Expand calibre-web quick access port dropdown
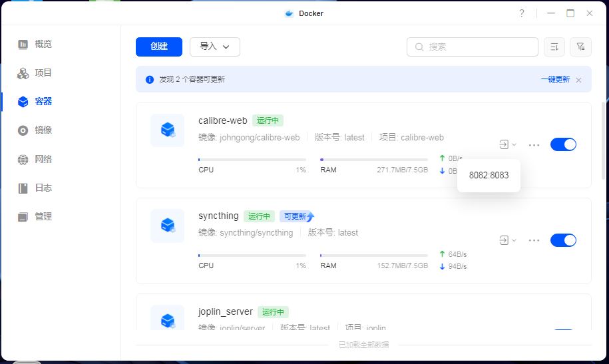Screen dimensions: 609x364 coord(507,144)
